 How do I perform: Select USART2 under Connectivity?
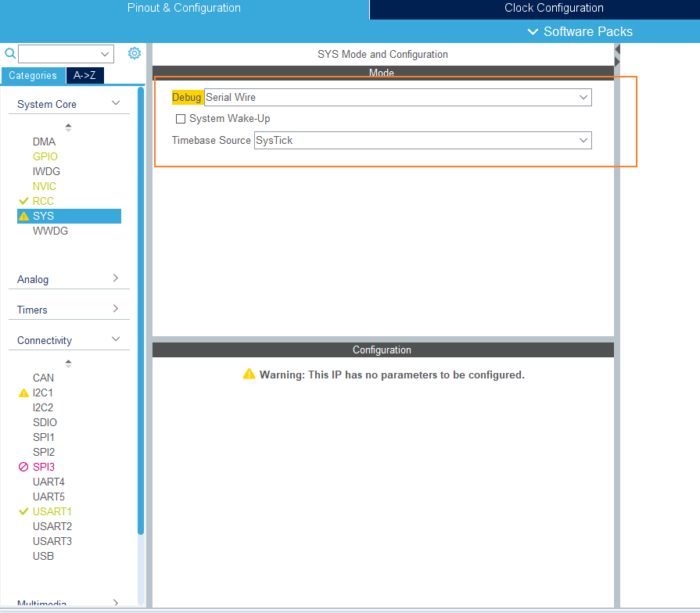[52, 527]
